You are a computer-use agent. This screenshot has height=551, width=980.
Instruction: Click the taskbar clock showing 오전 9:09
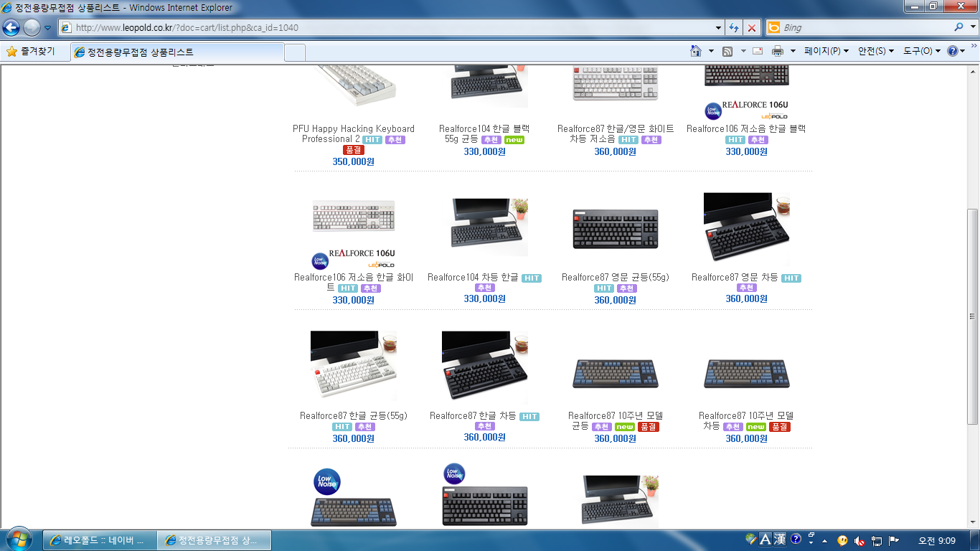937,540
